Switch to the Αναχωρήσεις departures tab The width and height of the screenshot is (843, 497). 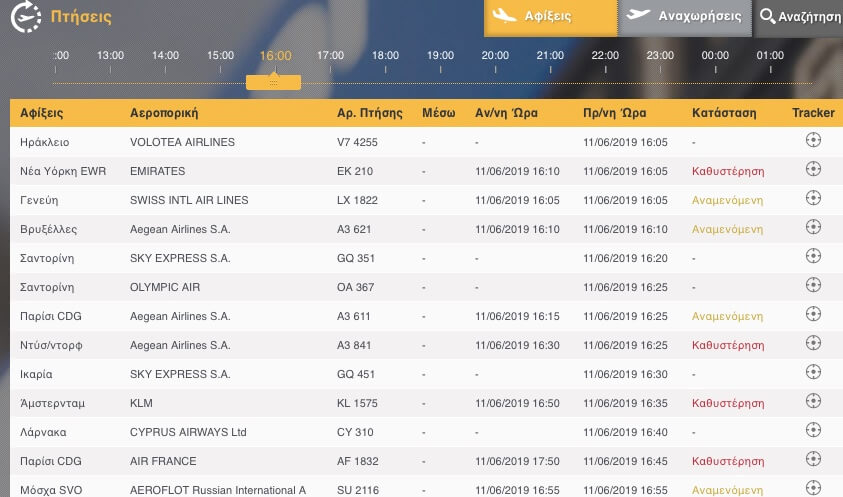(684, 18)
